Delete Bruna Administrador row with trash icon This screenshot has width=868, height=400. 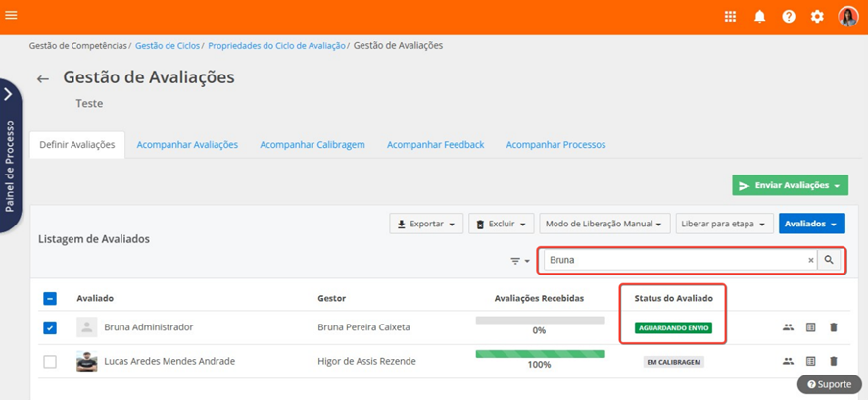(834, 327)
